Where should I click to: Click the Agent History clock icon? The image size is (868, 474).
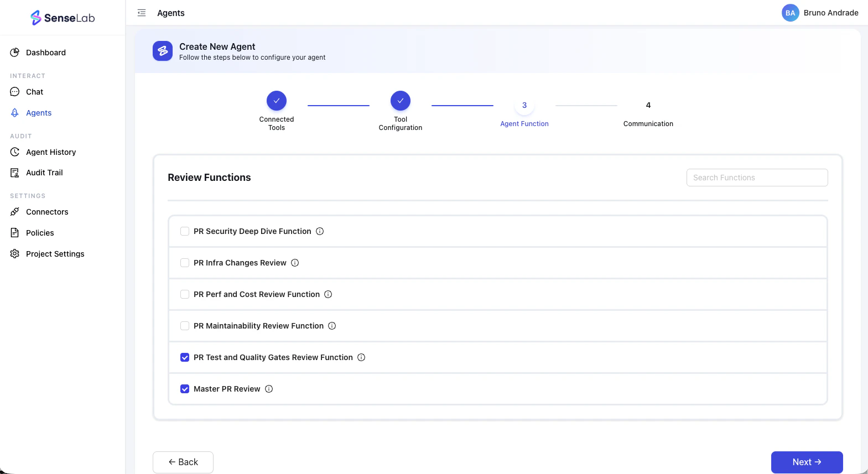pyautogui.click(x=15, y=152)
